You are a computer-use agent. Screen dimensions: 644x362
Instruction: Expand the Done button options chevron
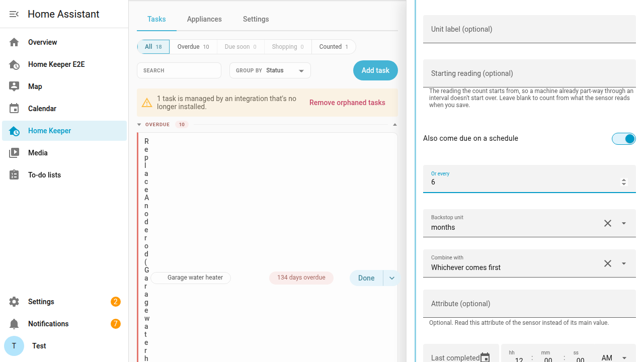[391, 278]
